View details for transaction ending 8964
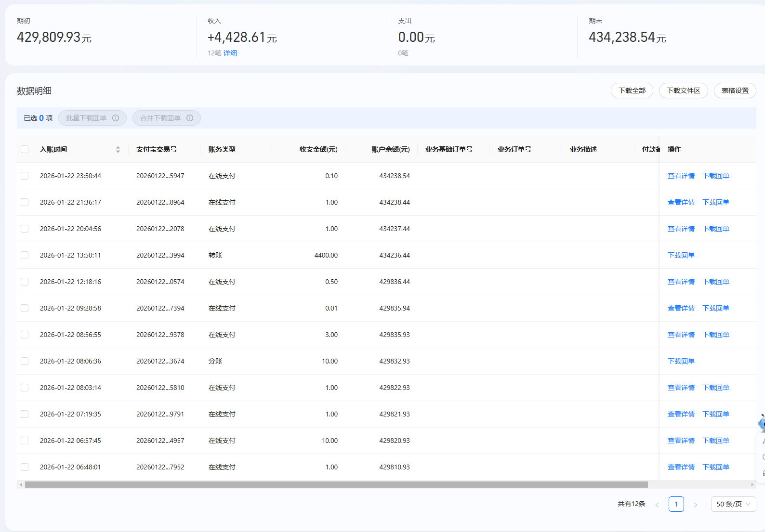The width and height of the screenshot is (765, 532). coord(681,202)
